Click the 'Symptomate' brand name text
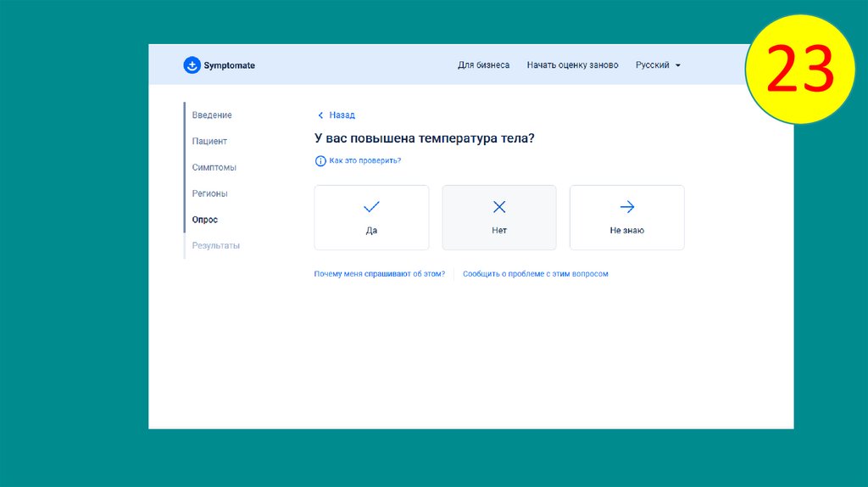The height and width of the screenshot is (487, 868). point(229,65)
